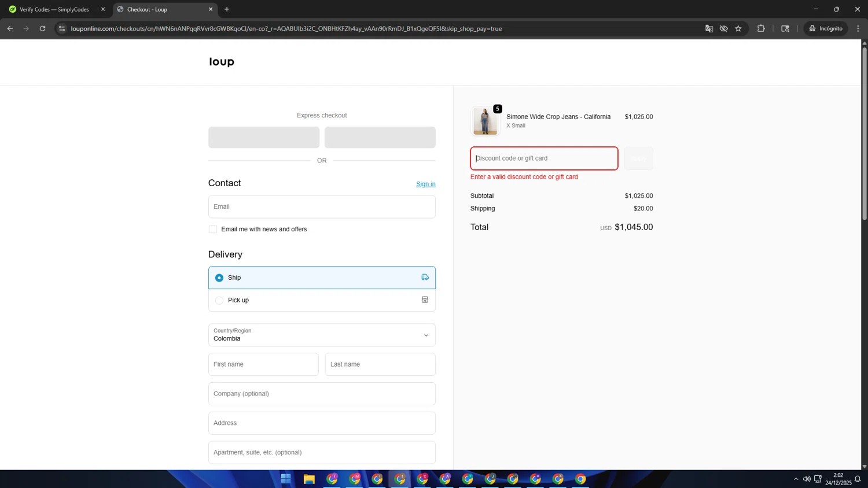868x488 pixels.
Task: Click the Apartment, suite, etc. field
Action: (322, 453)
